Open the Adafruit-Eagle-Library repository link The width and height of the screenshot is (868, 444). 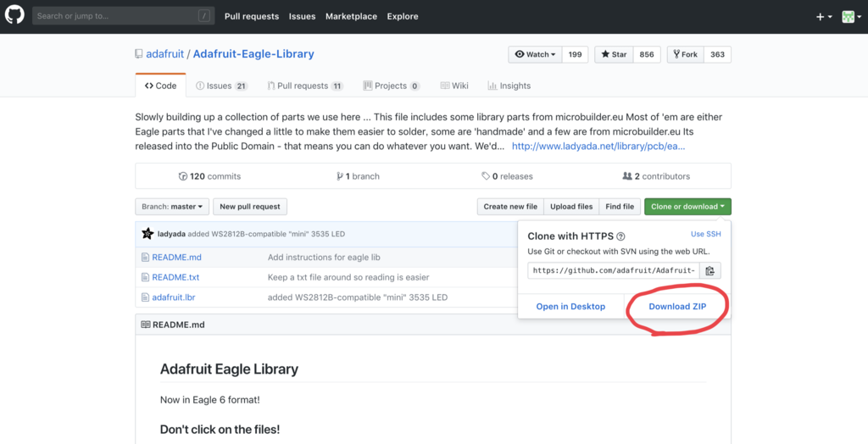click(253, 53)
